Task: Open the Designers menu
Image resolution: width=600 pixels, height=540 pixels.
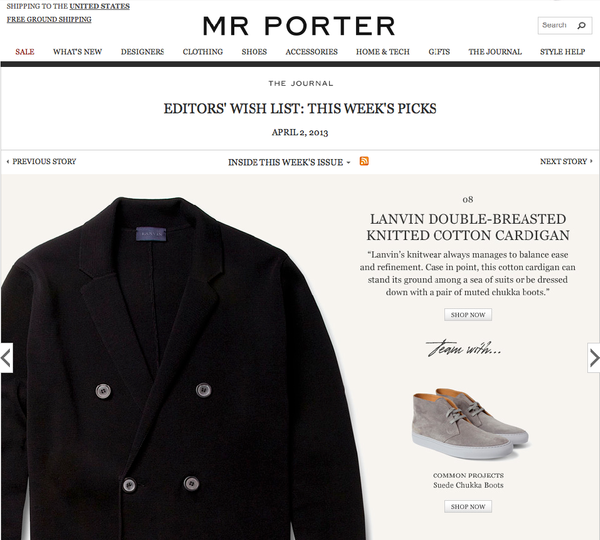Action: [x=142, y=52]
